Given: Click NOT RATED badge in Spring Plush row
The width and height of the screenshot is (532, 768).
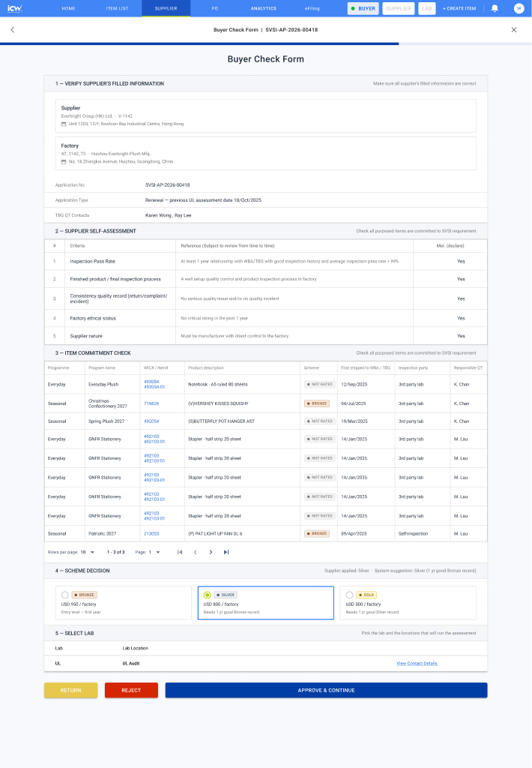Looking at the screenshot, I should [x=320, y=421].
